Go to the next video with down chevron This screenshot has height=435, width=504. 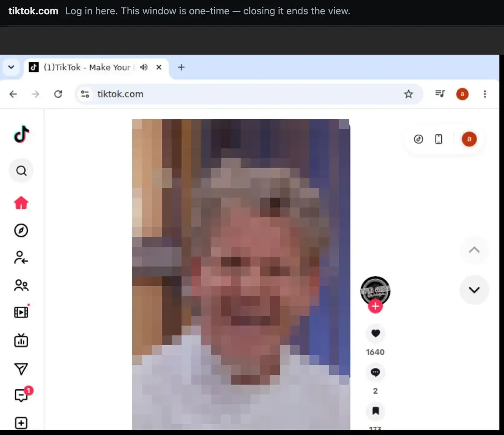pos(474,290)
